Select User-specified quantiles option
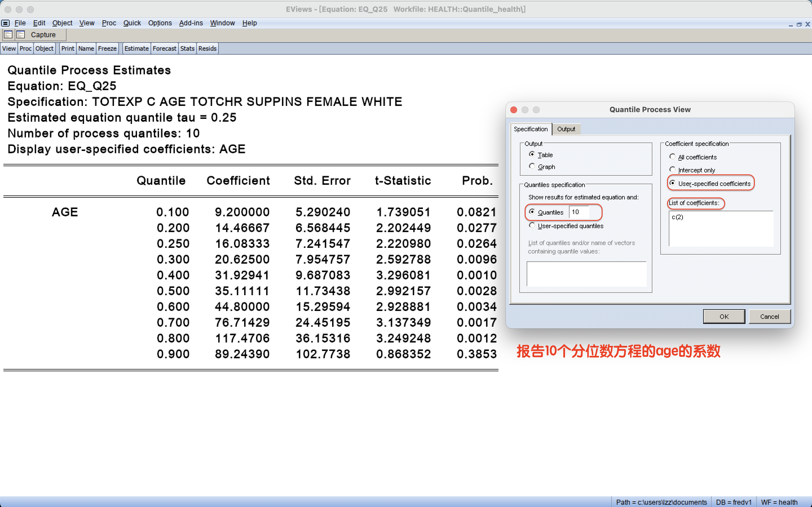The width and height of the screenshot is (812, 507). [532, 226]
